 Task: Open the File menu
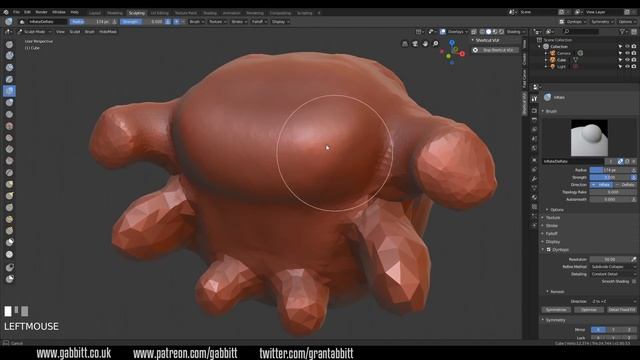click(16, 12)
